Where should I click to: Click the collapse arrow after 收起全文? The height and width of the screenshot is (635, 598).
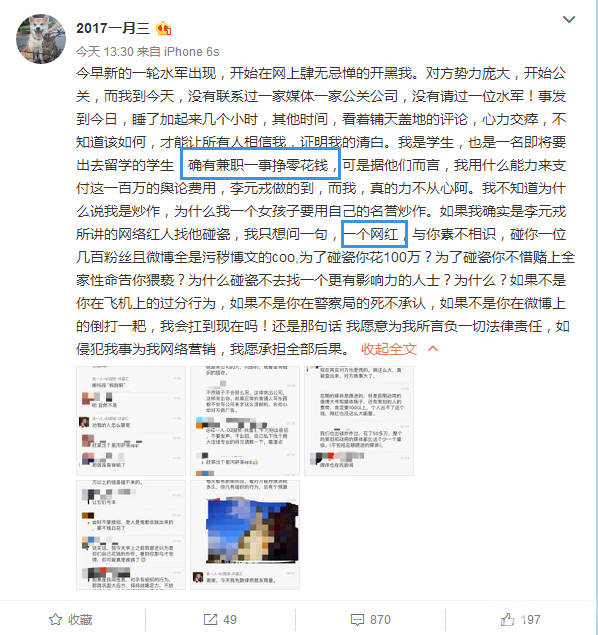(433, 349)
